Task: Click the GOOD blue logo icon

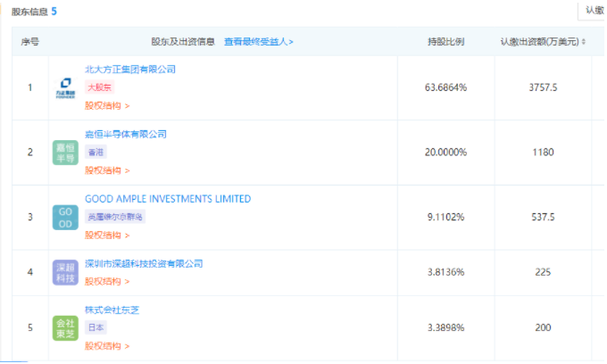Action: point(65,217)
